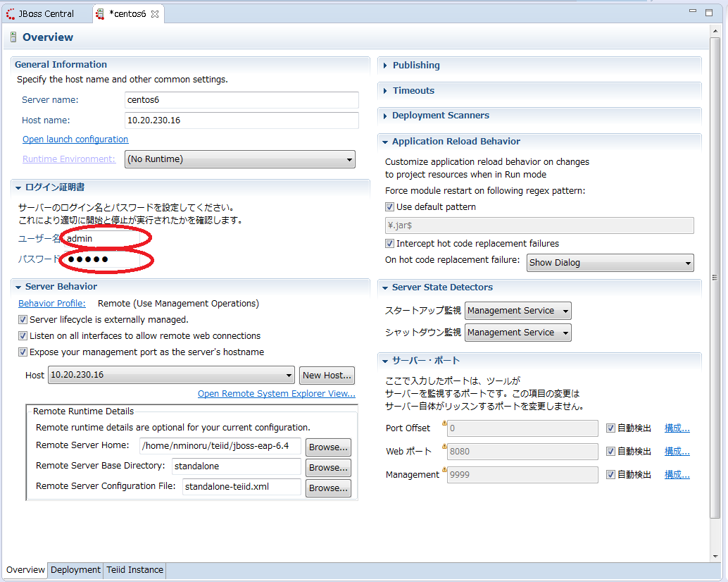The height and width of the screenshot is (582, 728).
Task: Click the Runtime Environment link
Action: click(x=69, y=159)
